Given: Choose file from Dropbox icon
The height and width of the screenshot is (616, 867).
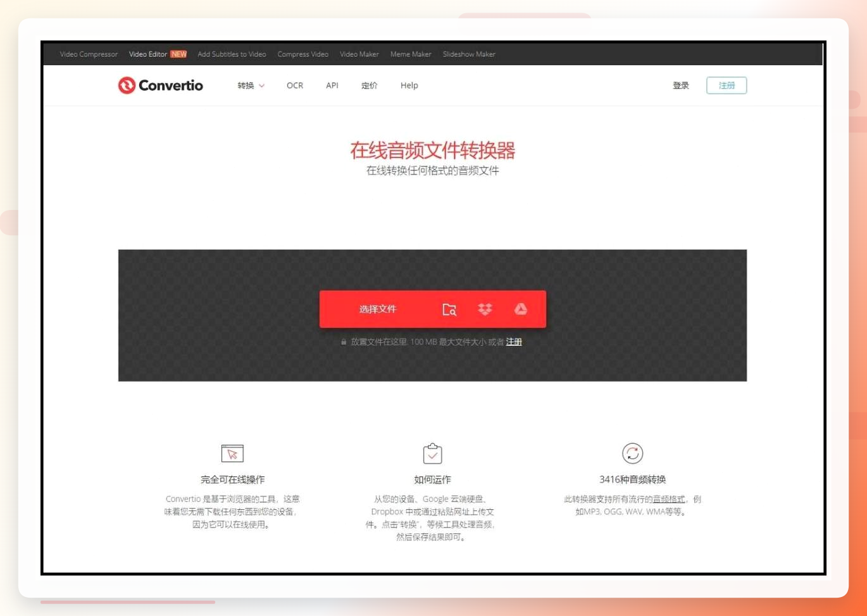Looking at the screenshot, I should [x=485, y=309].
